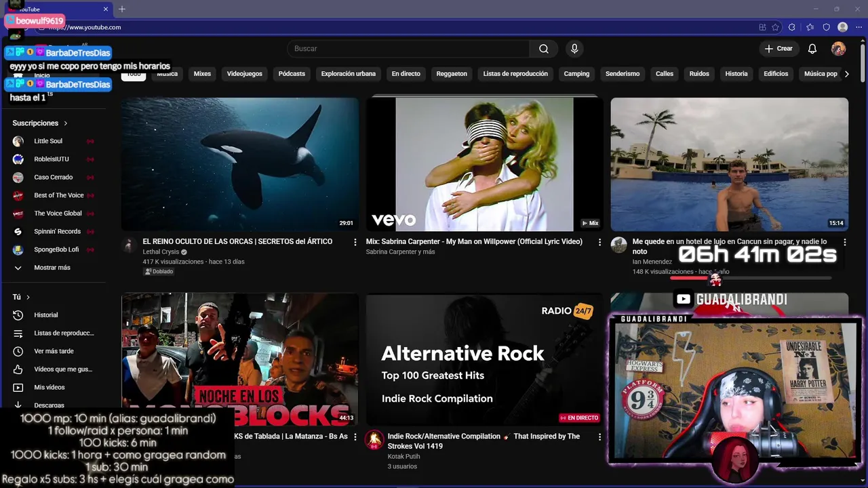Select the Reggaeton filter chip

[x=452, y=74]
